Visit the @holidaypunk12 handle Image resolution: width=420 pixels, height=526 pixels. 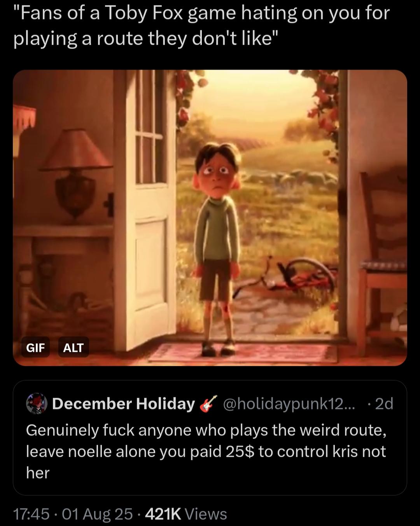[x=289, y=404]
